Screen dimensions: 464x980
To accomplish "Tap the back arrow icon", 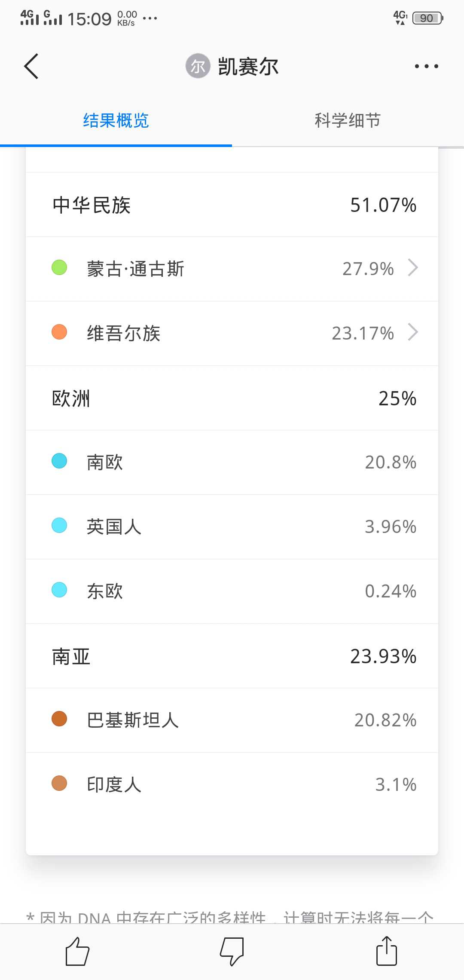I will (x=31, y=66).
